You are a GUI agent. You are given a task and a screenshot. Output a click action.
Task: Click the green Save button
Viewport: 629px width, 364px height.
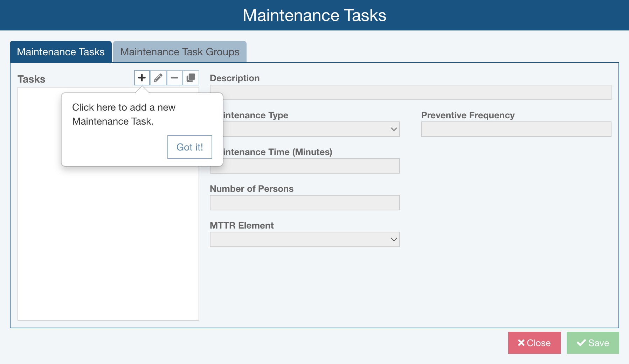coord(593,343)
